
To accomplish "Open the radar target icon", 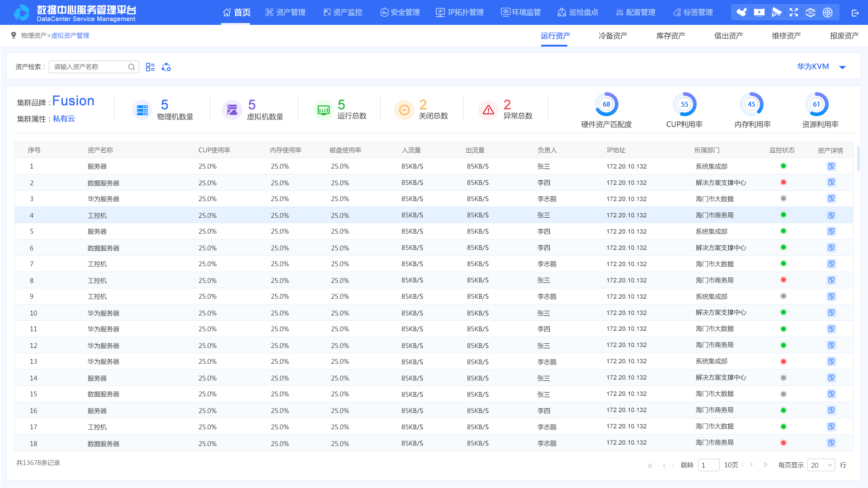I will [828, 12].
